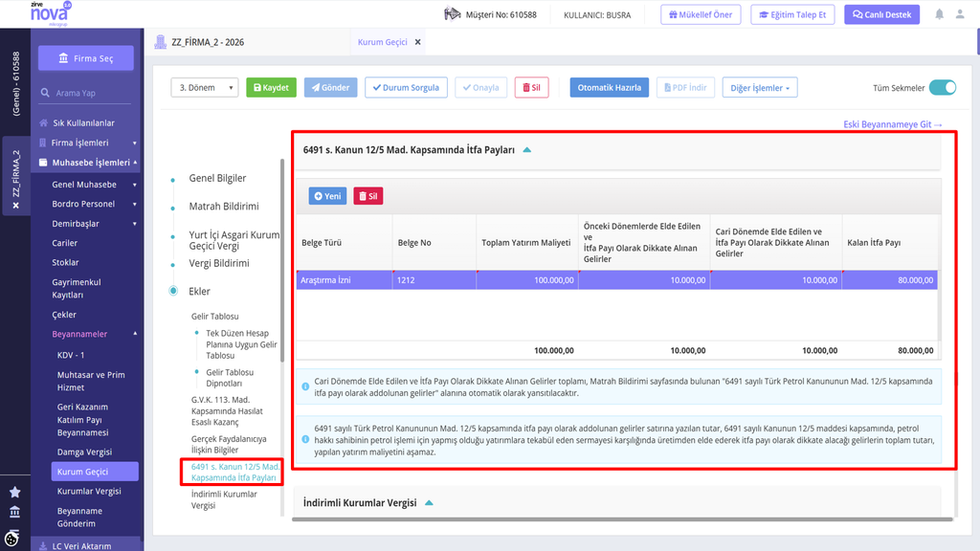Open the Canlı Destek live support button

[x=881, y=14]
